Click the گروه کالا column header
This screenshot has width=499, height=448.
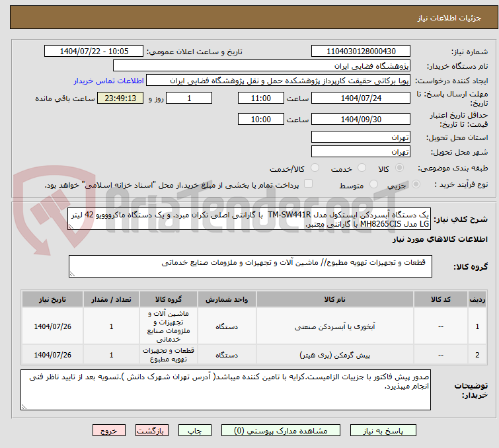169,299
